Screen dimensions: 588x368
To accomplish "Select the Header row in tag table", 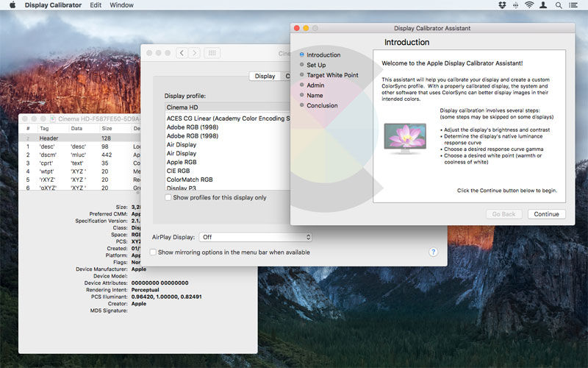I will click(79, 138).
